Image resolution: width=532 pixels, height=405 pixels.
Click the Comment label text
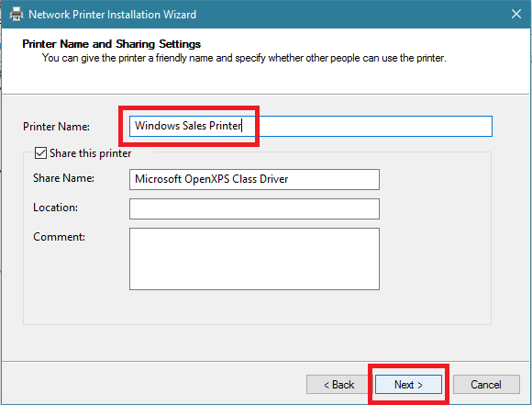[x=59, y=236]
